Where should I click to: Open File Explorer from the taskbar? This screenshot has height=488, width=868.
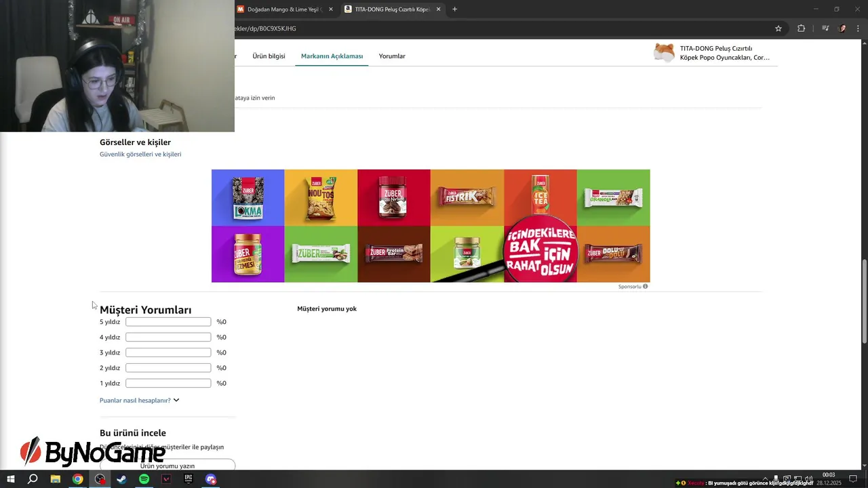coord(56,479)
